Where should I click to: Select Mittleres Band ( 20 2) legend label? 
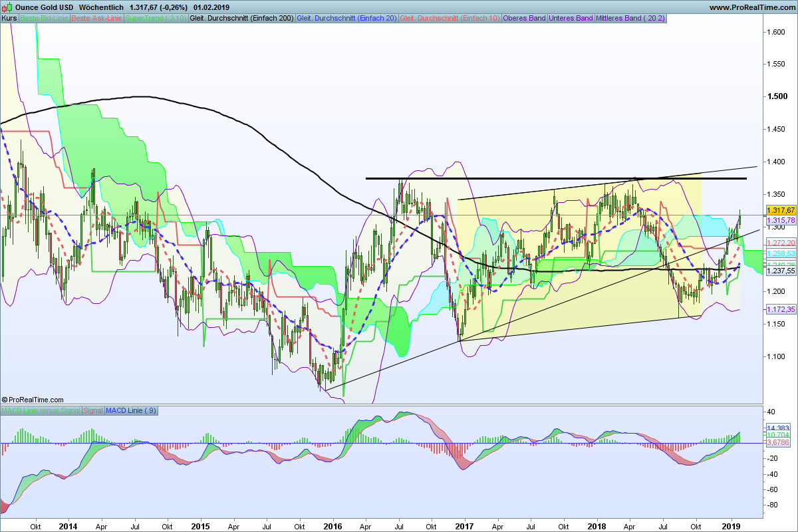point(630,18)
